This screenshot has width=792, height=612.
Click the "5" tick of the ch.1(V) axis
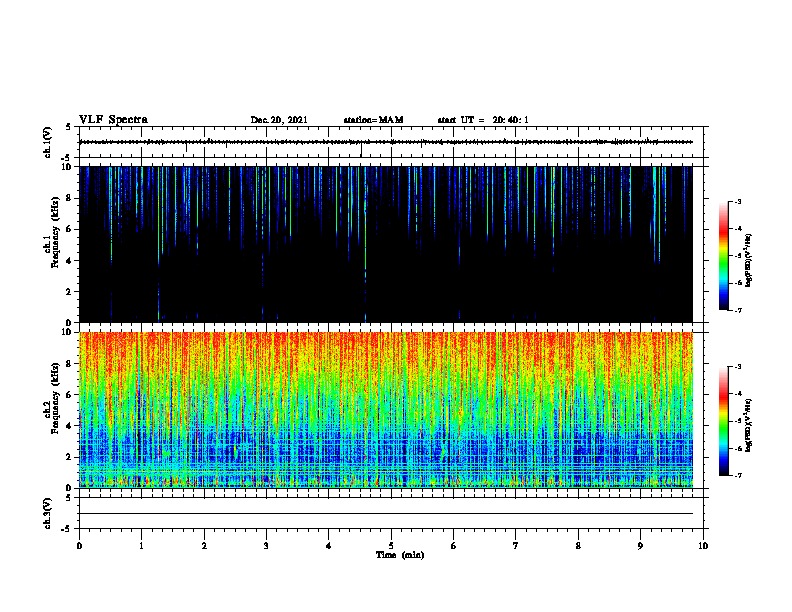pyautogui.click(x=68, y=127)
